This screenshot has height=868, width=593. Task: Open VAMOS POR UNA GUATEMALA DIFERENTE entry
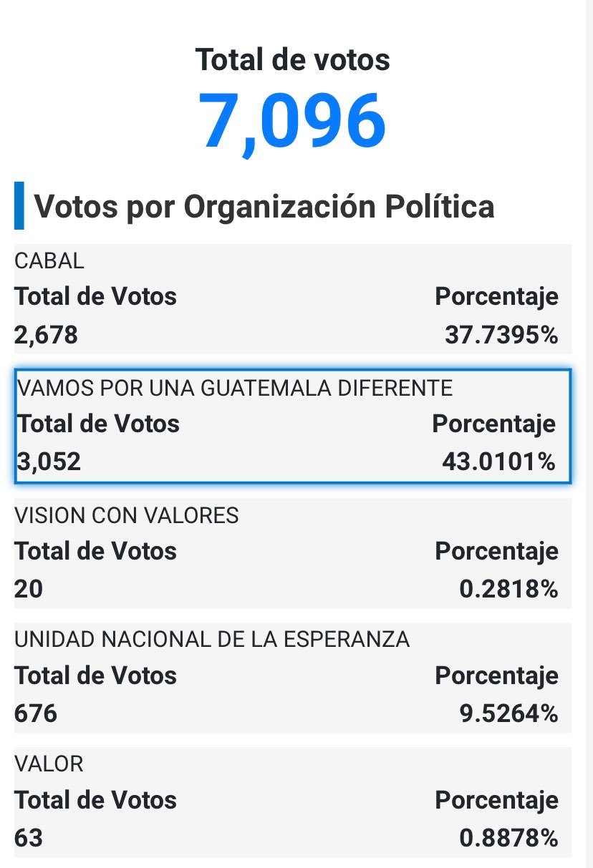[x=234, y=388]
